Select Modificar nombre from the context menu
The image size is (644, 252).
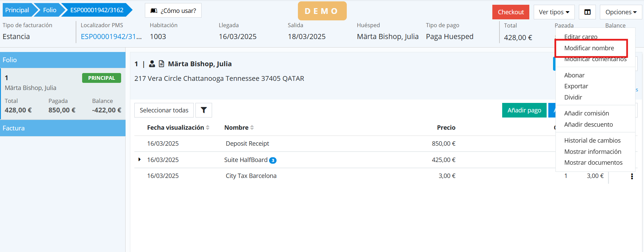(x=589, y=48)
